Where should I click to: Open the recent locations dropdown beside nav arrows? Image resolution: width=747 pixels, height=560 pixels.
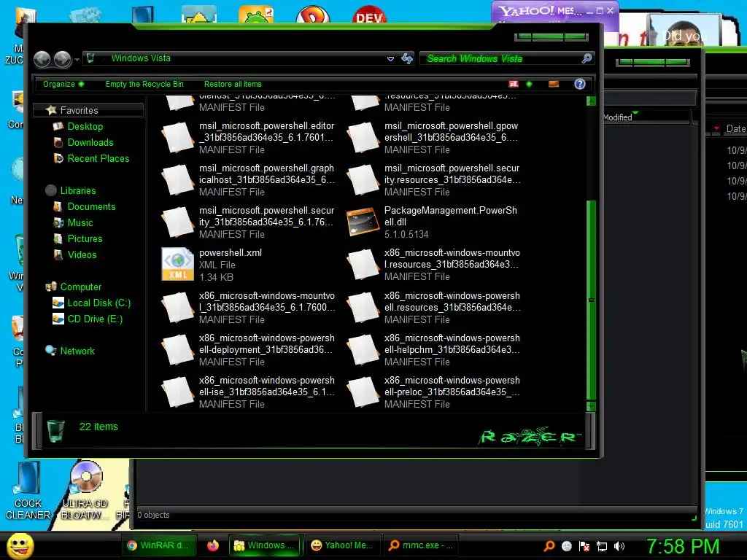[77, 60]
